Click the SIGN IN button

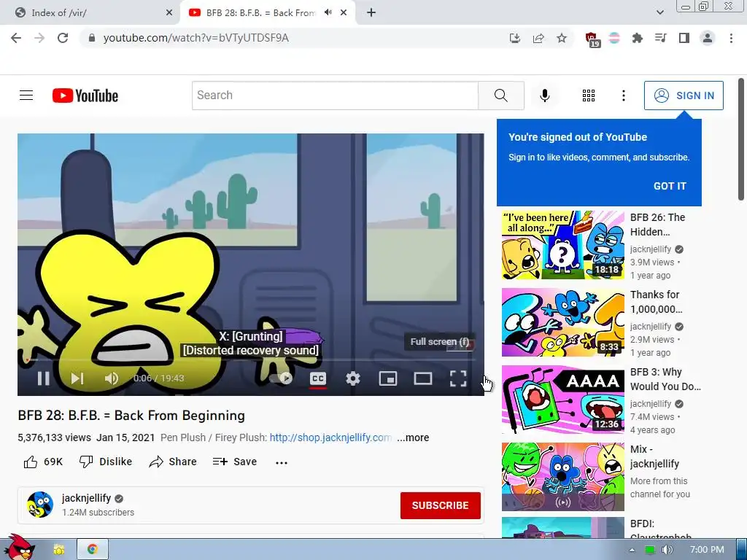tap(684, 96)
